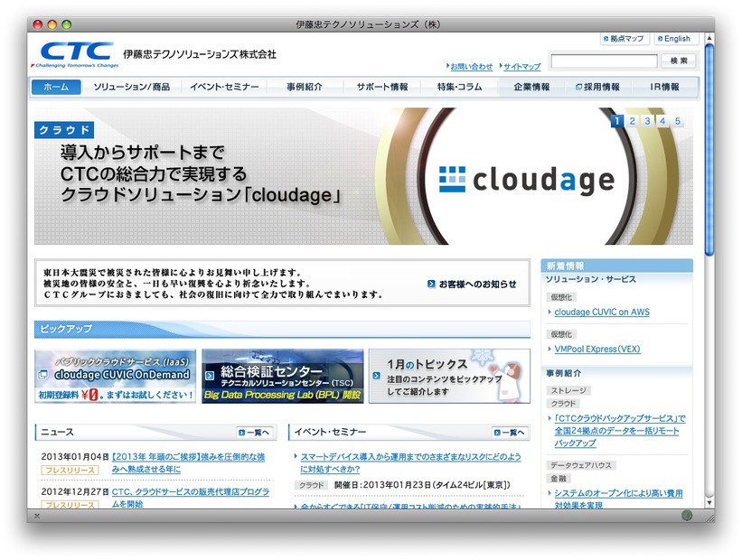Viewport: 742px width, 560px height.
Task: Click the 2012年12月27日 news date
Action: 75,491
